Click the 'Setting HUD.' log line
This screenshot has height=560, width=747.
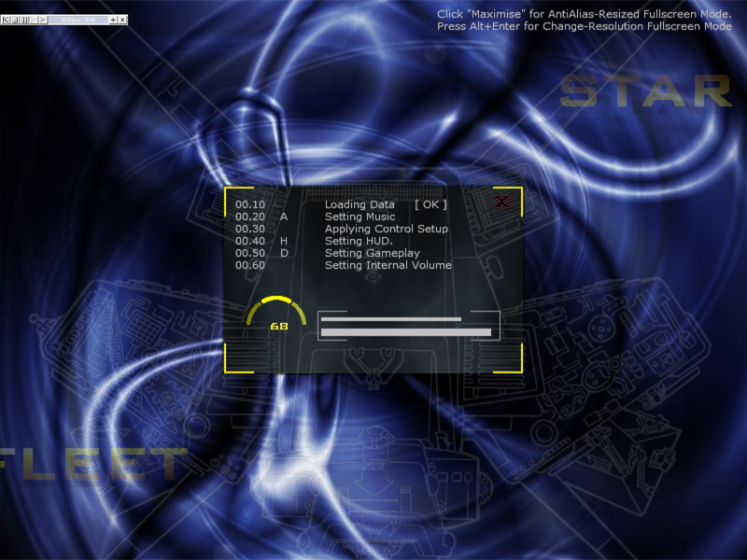[x=359, y=241]
